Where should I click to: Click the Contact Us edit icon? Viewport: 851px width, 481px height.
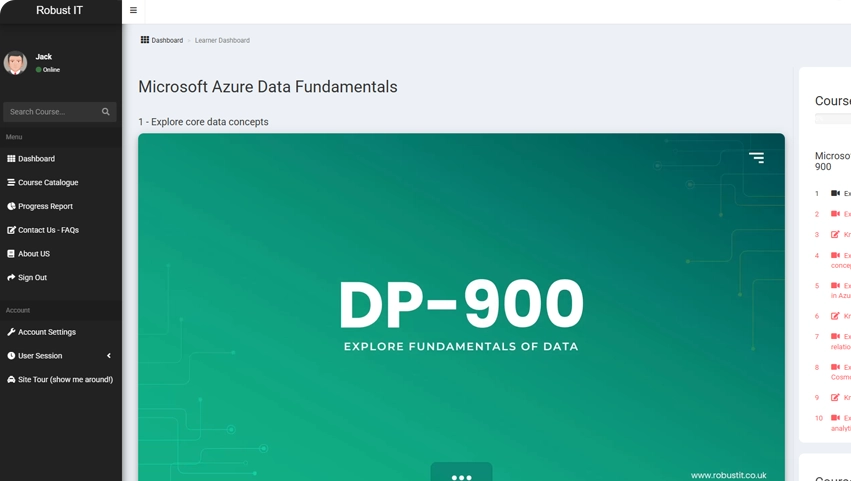11,230
